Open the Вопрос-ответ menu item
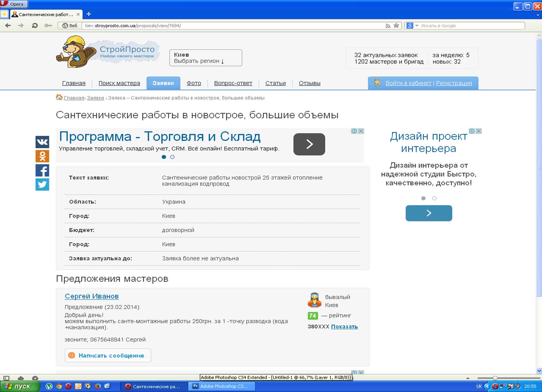 point(233,83)
